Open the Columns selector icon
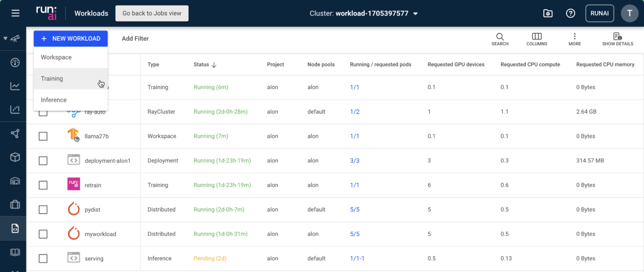Viewport: 644px width, 272px height. (x=537, y=37)
